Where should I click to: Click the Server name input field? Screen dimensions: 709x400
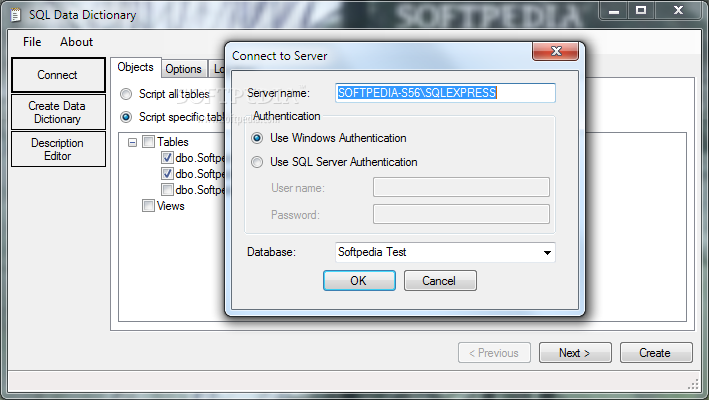click(445, 93)
